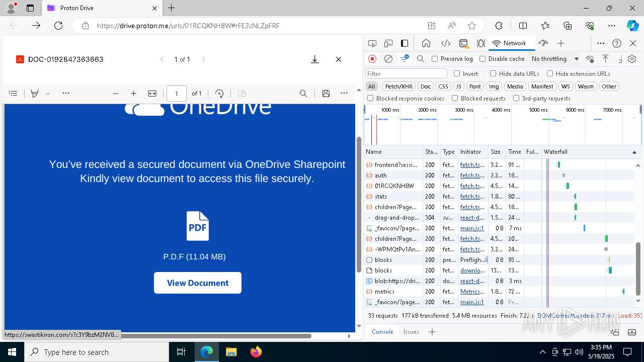This screenshot has height=362, width=644.
Task: Switch to the Elements tab
Action: tap(445, 43)
